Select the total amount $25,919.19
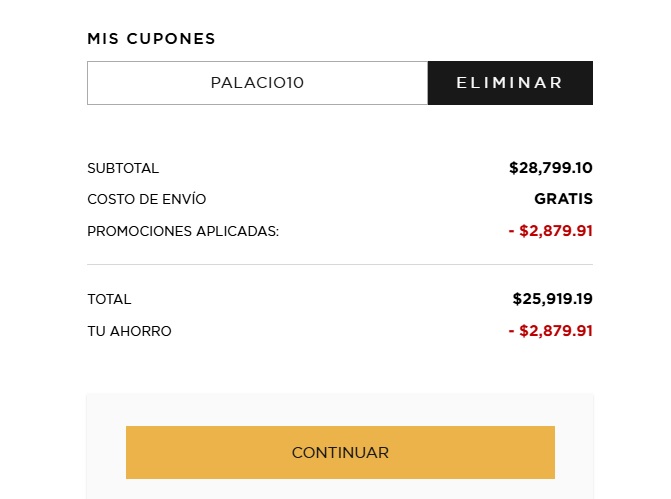This screenshot has width=671, height=499. coord(552,299)
